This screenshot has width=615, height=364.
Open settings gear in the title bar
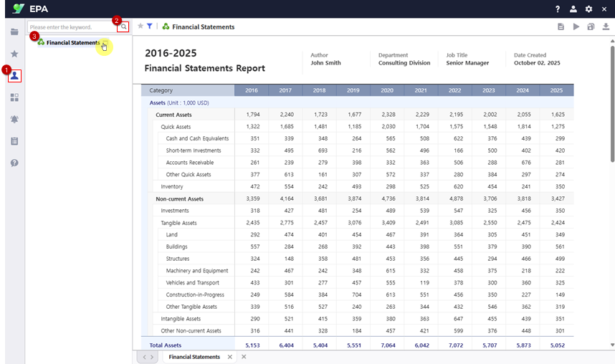pyautogui.click(x=588, y=9)
